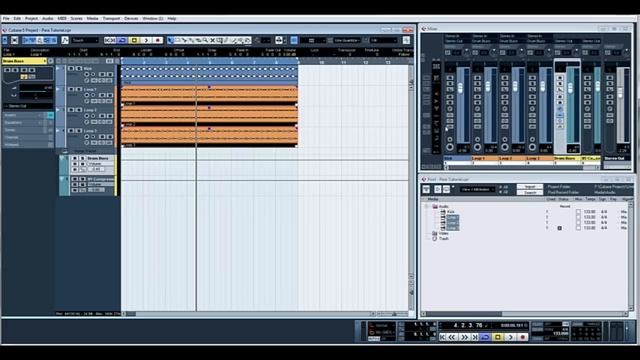Mute the Loop 3 track in track list
This screenshot has width=640, height=360.
pos(71,131)
